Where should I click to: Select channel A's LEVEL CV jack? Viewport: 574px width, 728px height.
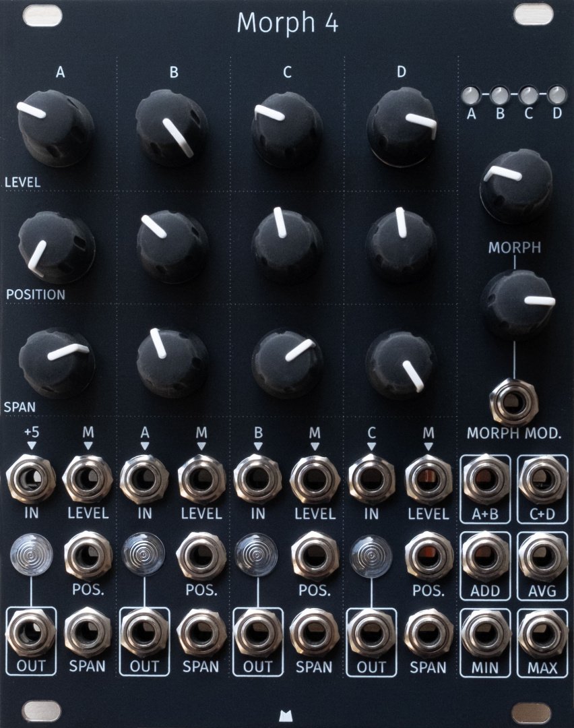(88, 480)
